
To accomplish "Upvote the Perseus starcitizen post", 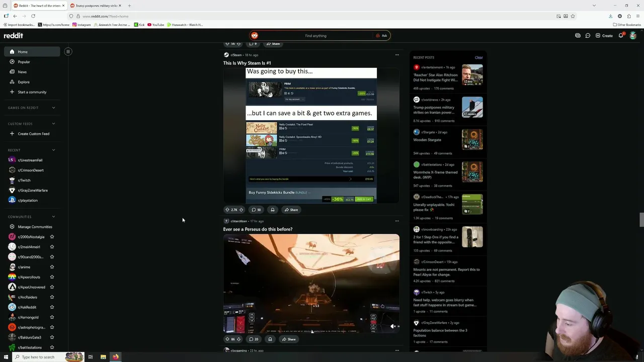I will (x=227, y=339).
